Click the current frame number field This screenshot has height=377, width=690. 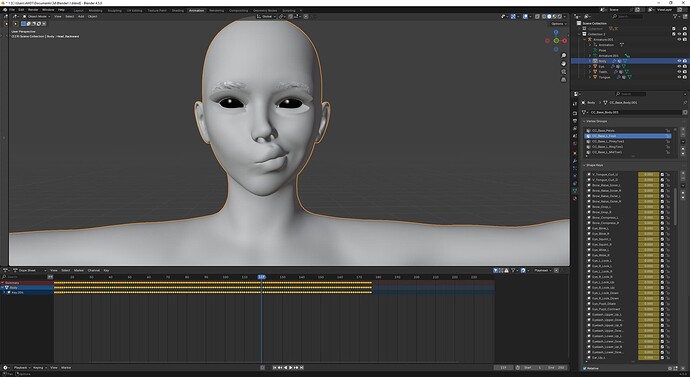point(504,368)
